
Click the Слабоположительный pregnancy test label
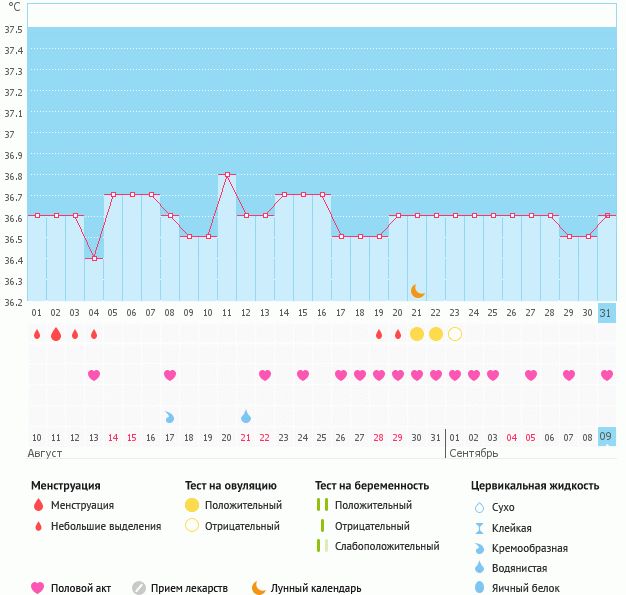(x=387, y=546)
